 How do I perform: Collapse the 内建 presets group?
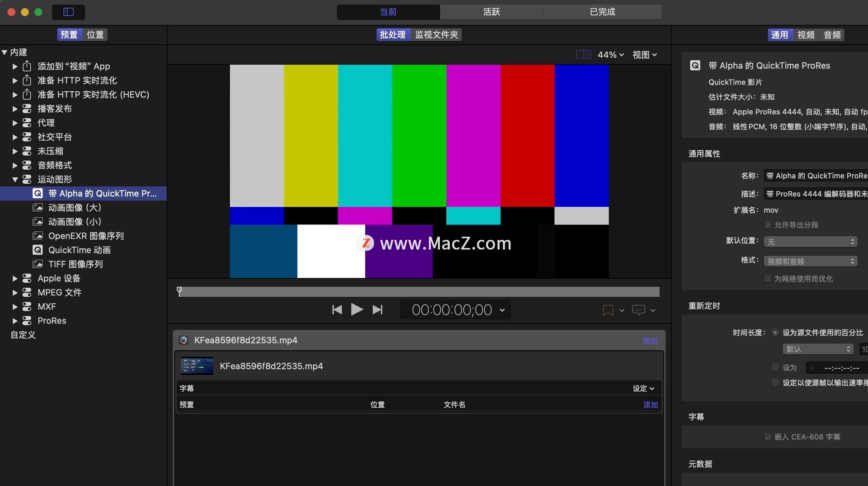pos(5,52)
